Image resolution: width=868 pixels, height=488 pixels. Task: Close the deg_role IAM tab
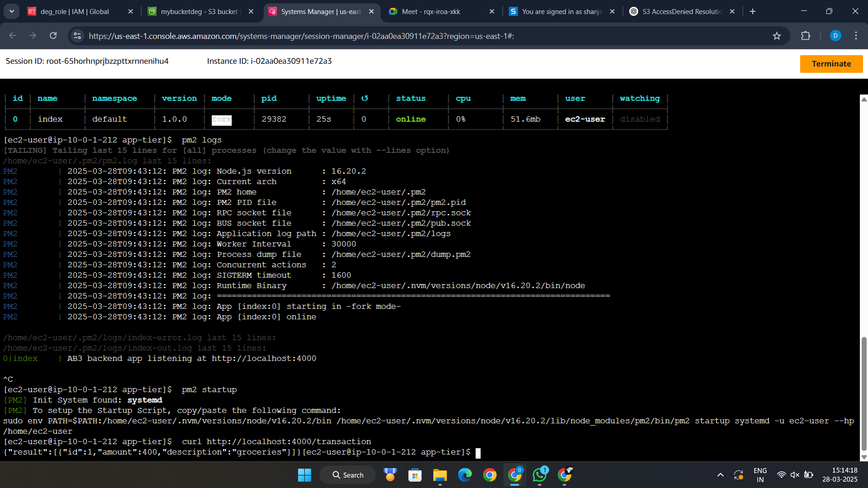pyautogui.click(x=131, y=12)
